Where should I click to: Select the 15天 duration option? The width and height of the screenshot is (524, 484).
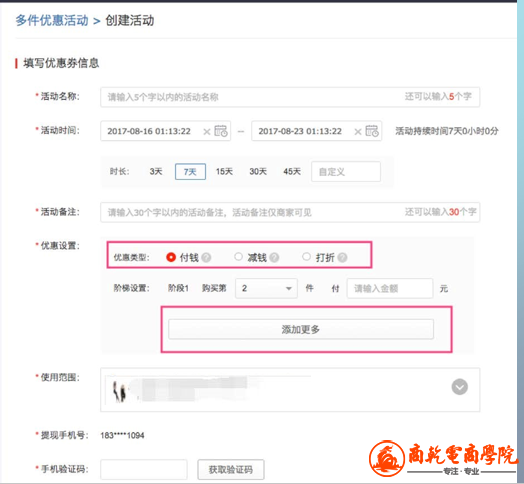pyautogui.click(x=224, y=171)
